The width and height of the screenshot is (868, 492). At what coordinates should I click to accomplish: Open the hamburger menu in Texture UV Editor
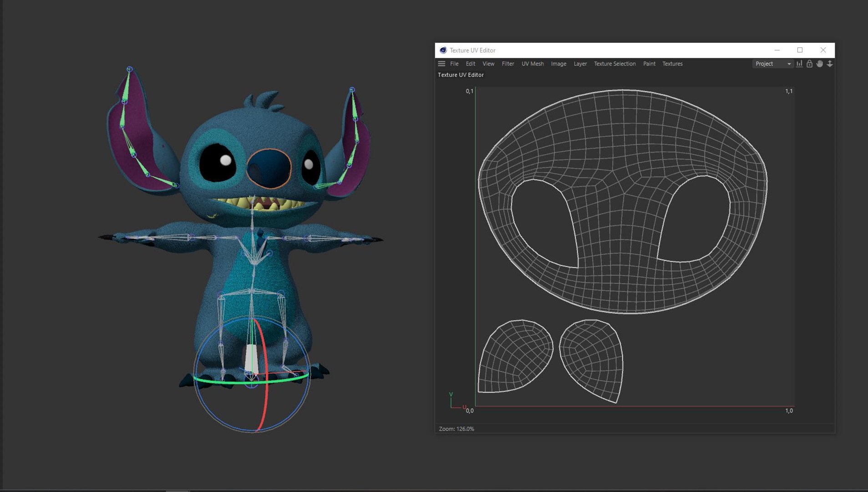pyautogui.click(x=442, y=64)
